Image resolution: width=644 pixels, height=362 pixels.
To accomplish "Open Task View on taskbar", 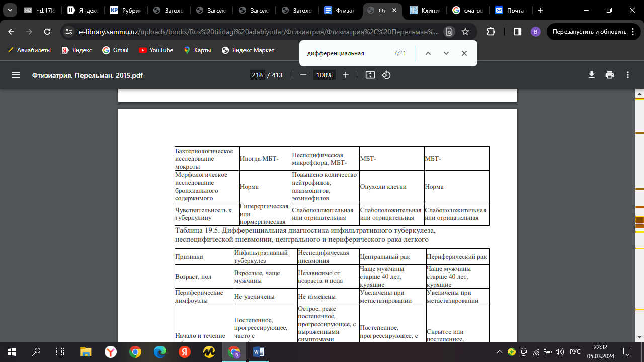I will [60, 352].
